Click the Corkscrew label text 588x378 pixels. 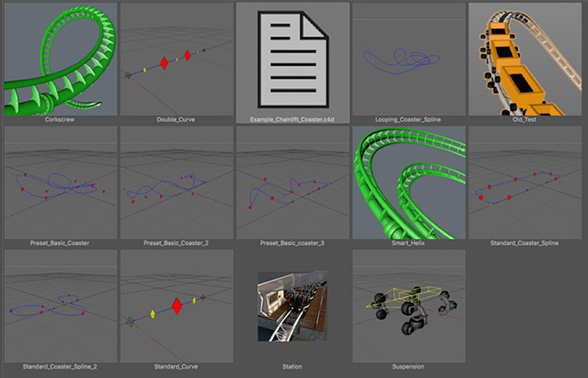point(60,120)
